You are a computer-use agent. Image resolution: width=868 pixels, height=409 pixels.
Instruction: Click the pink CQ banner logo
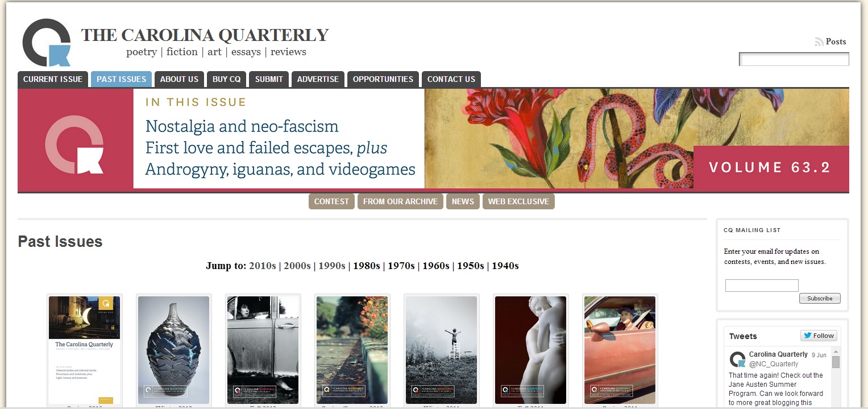(x=74, y=144)
